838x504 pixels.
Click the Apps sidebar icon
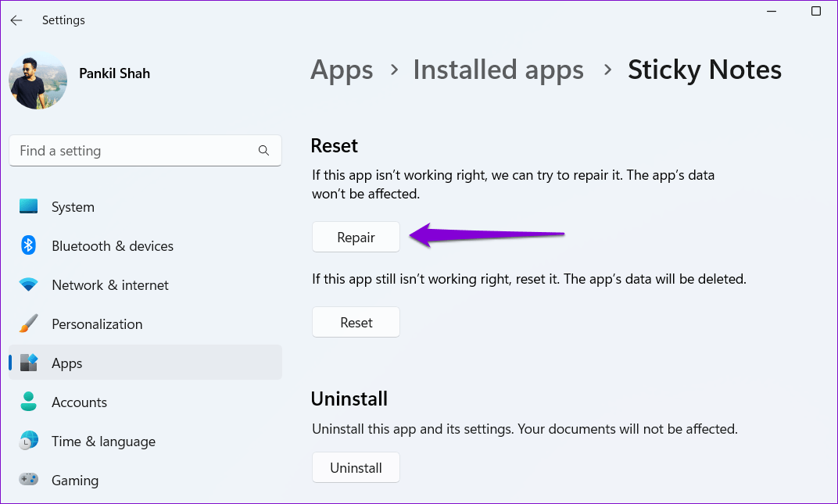tap(28, 363)
